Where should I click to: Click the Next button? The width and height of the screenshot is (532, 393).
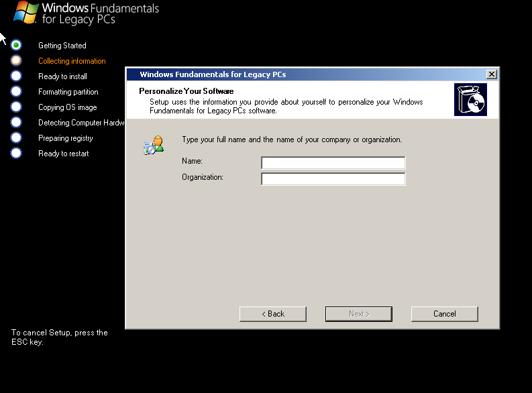tap(359, 314)
